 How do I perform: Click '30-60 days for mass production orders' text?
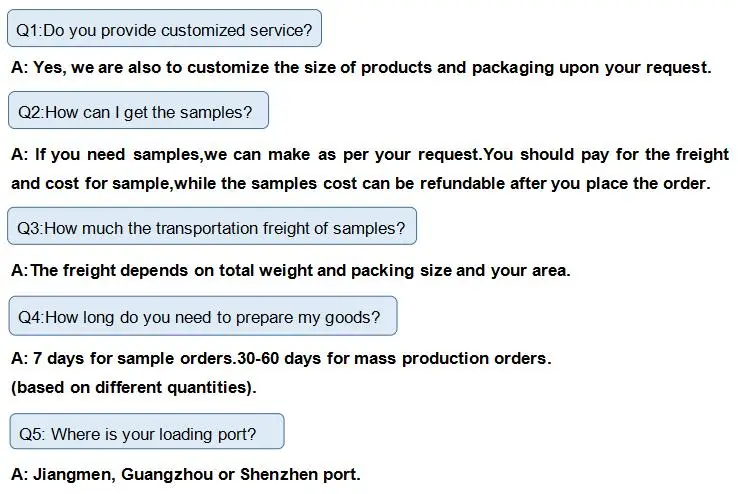coord(393,358)
